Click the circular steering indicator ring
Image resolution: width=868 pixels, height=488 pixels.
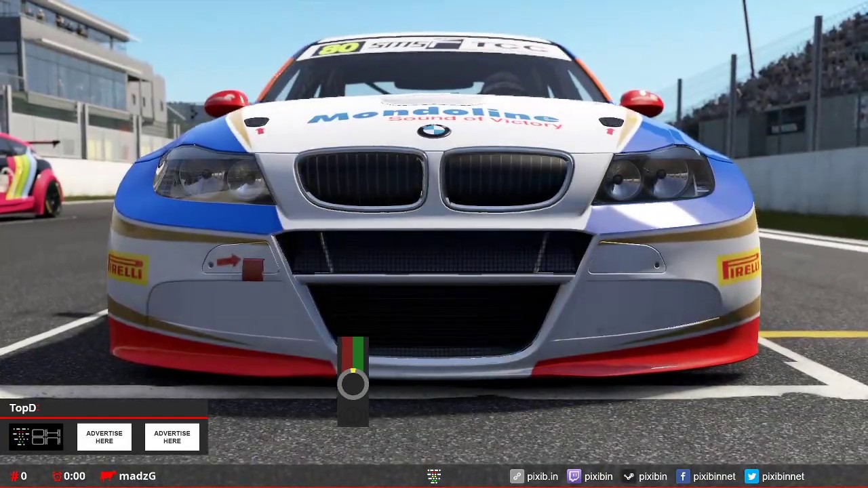tap(353, 384)
